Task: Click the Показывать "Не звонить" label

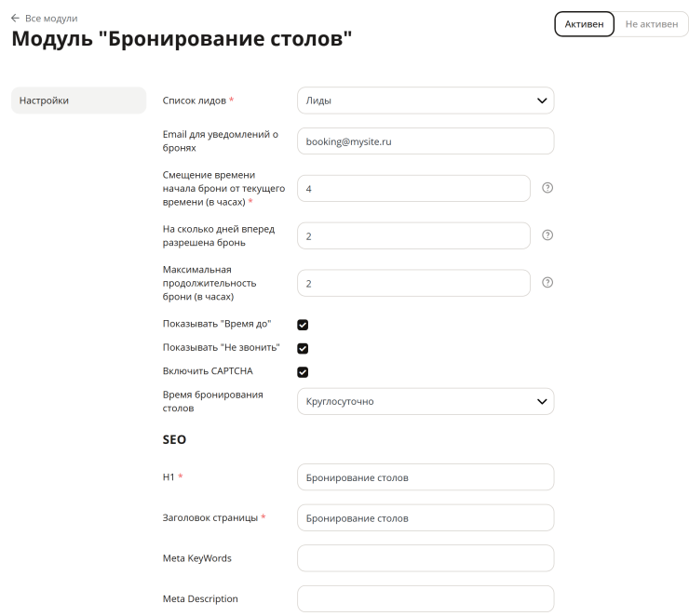Action: click(x=221, y=347)
